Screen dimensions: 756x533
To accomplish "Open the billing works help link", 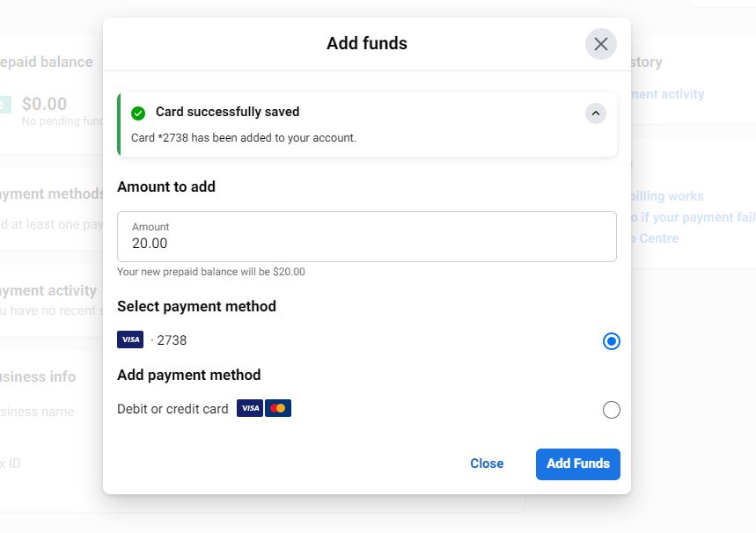I will (667, 196).
